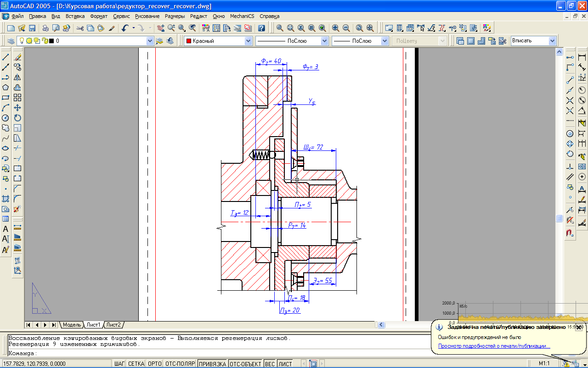Screen dimensions: 588x368
Task: Open the print/publish details link
Action: (494, 346)
